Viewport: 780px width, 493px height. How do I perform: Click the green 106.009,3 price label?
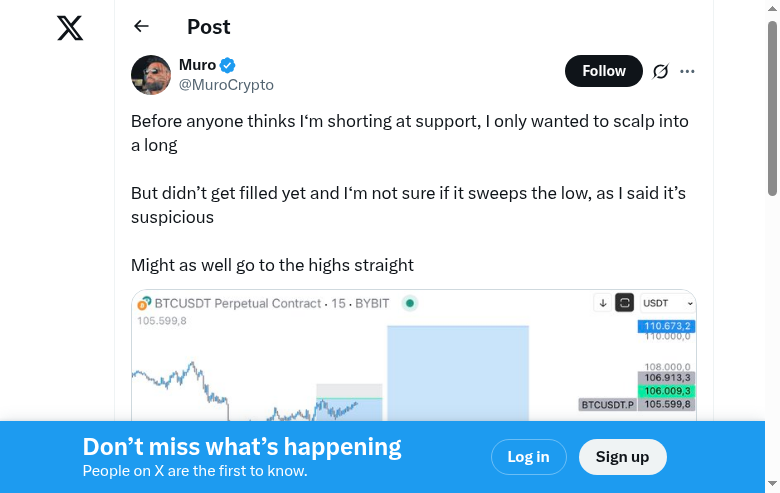coord(667,391)
